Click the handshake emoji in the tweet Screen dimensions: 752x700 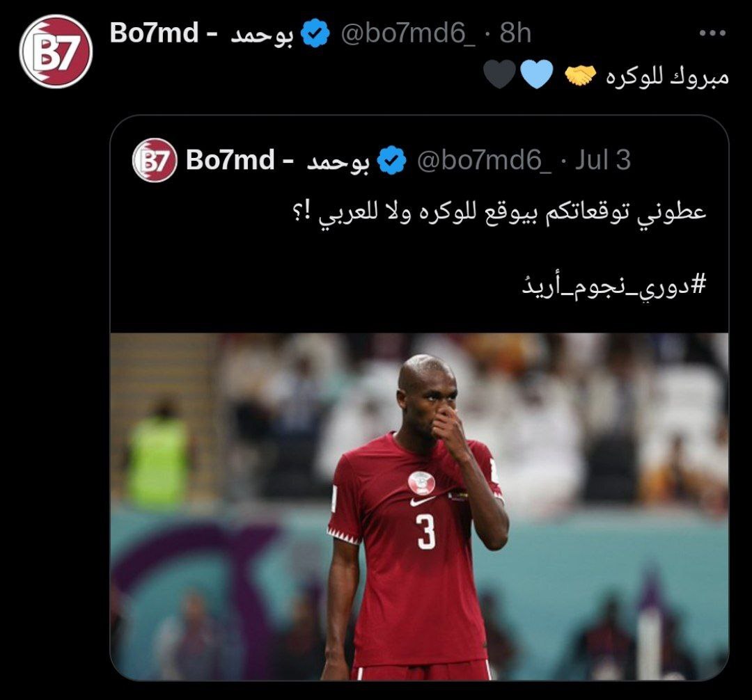580,76
